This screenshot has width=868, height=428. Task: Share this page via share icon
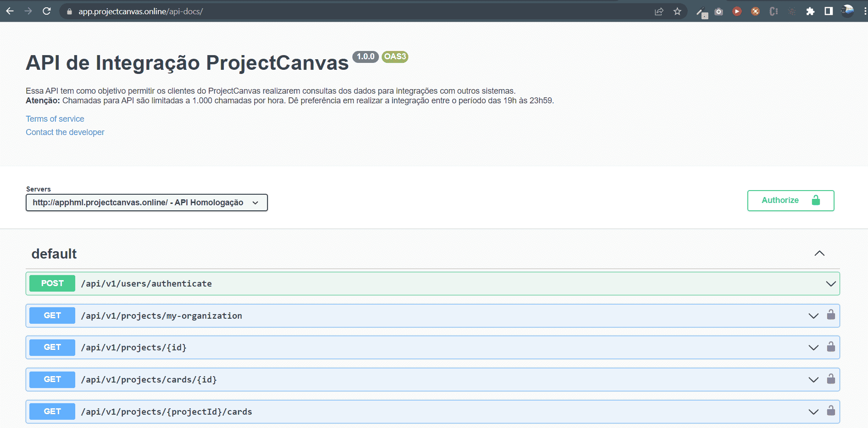[x=659, y=11]
